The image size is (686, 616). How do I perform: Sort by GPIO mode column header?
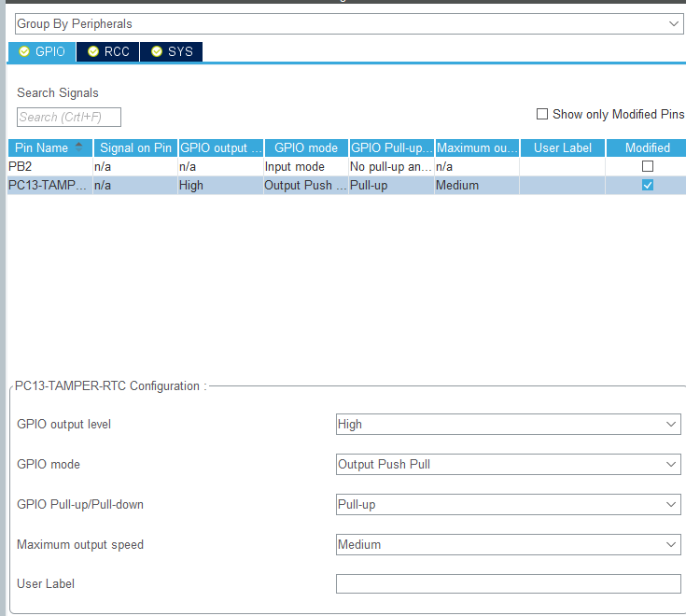[x=306, y=147]
